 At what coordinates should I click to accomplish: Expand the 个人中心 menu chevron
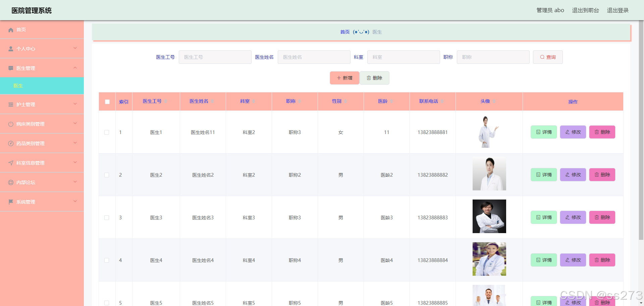[75, 48]
